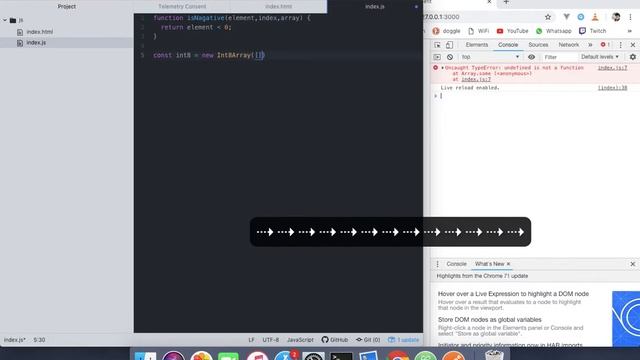Click the VLC cone extension icon
Viewport: 640px width, 360px height.
tap(595, 17)
